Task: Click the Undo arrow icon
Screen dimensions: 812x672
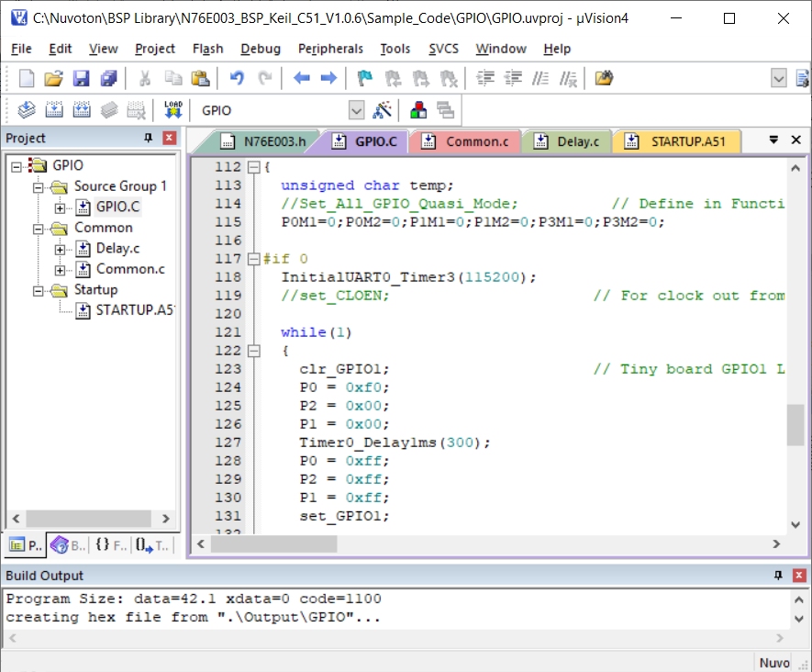Action: point(237,79)
